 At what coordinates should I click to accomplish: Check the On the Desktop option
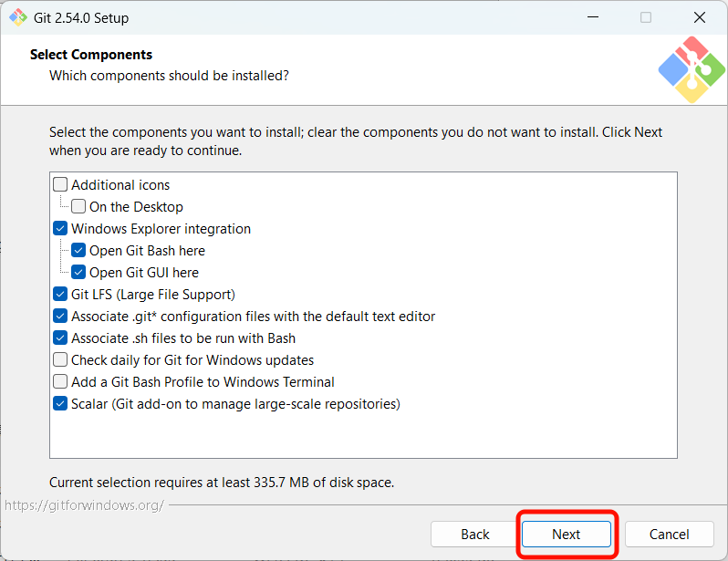tap(78, 207)
